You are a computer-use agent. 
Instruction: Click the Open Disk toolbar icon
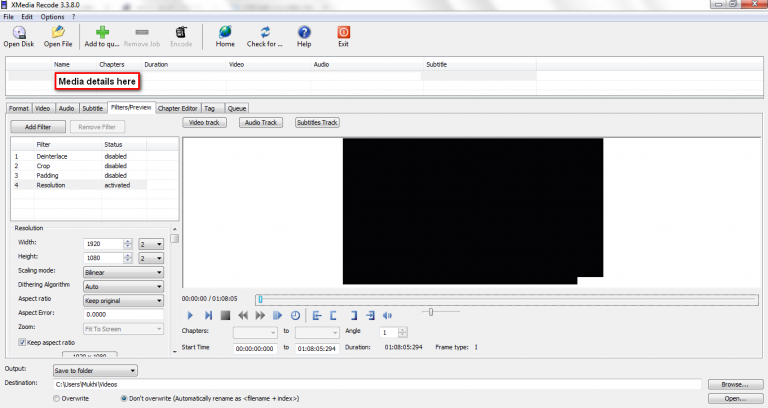coord(19,33)
